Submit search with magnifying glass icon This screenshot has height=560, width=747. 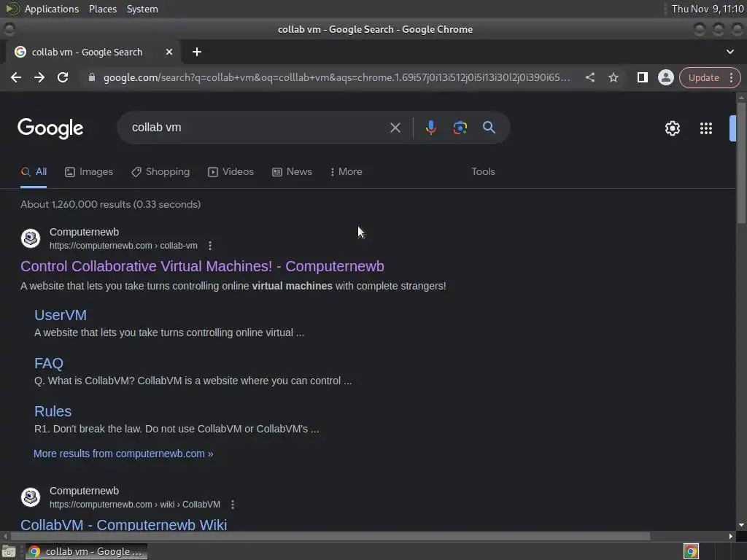point(489,127)
